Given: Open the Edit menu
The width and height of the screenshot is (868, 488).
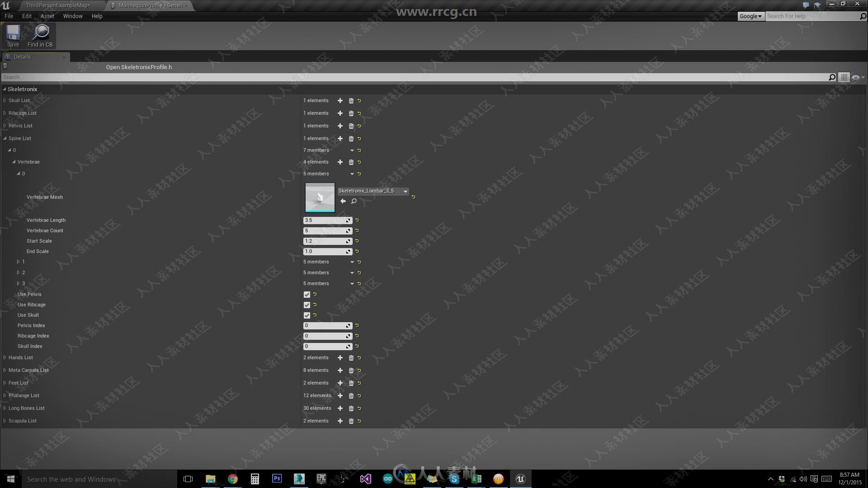Looking at the screenshot, I should coord(27,16).
